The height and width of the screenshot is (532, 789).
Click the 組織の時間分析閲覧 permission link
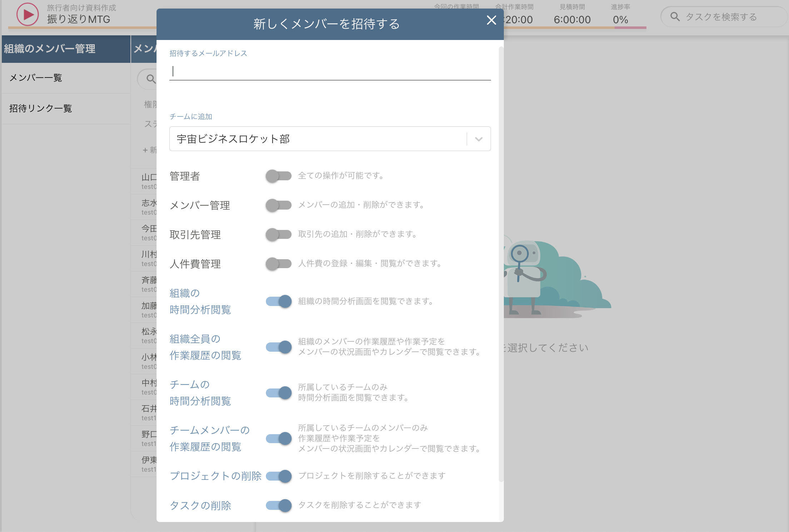(x=200, y=302)
